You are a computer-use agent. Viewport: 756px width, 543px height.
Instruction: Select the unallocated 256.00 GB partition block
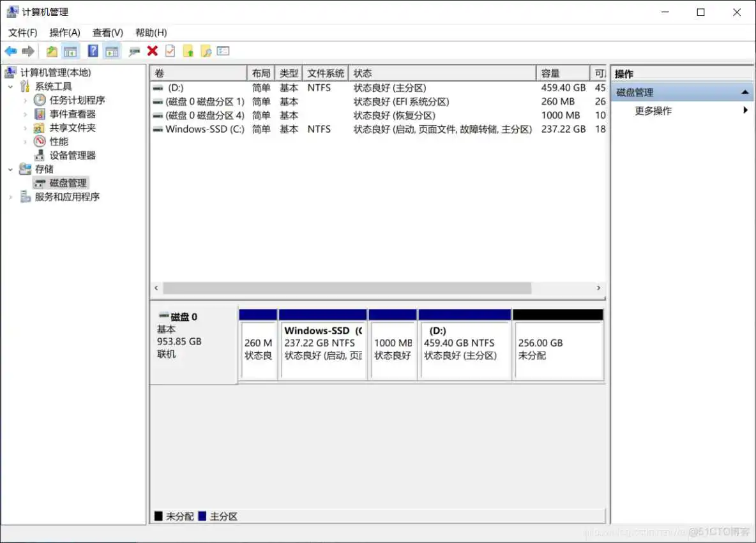557,345
